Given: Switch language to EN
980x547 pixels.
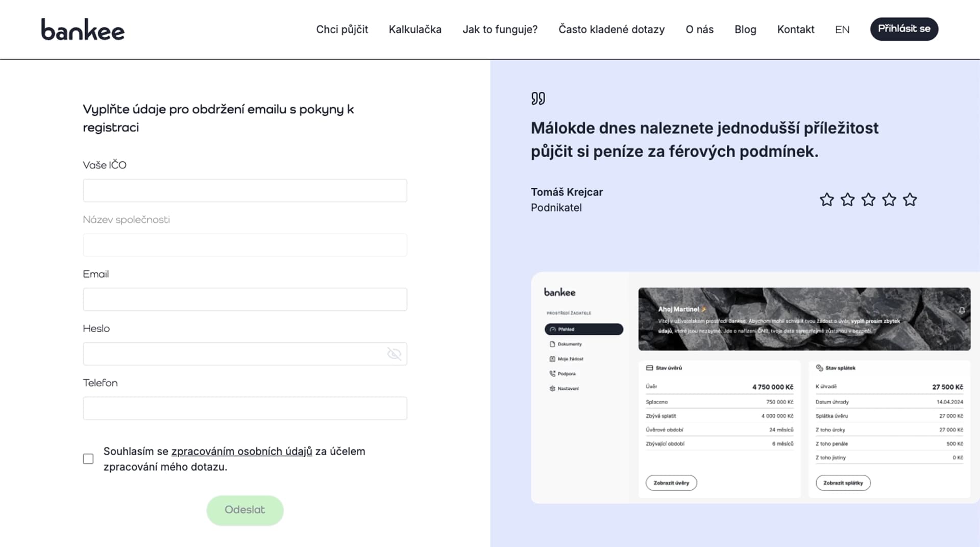Looking at the screenshot, I should tap(842, 30).
